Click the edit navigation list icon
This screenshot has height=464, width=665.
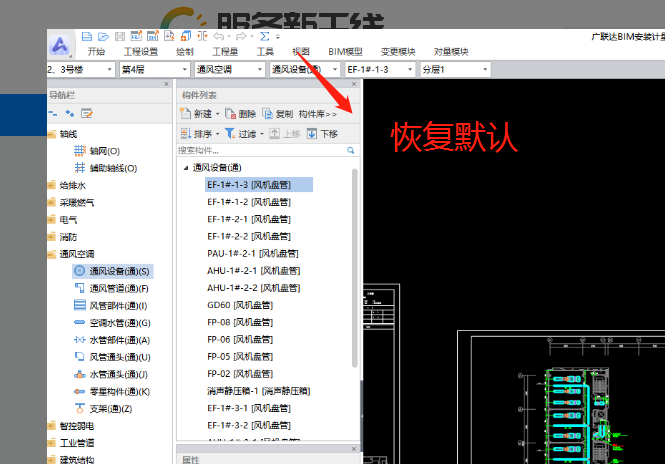(87, 114)
